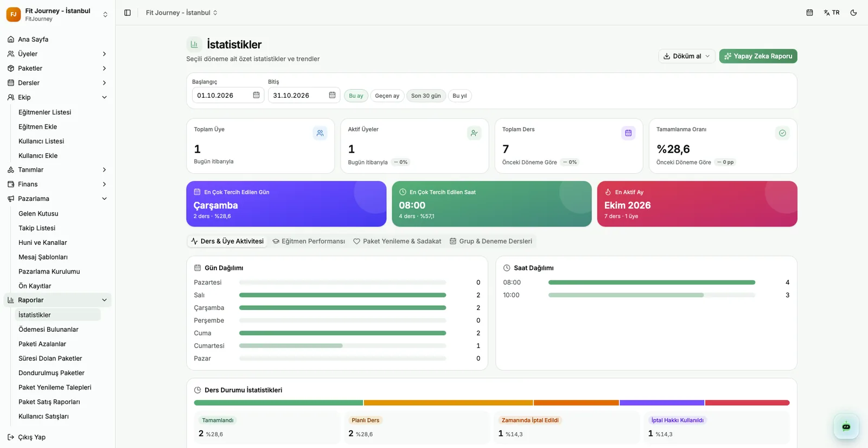The image size is (868, 448).
Task: Select the Bu yıl period filter
Action: 459,96
